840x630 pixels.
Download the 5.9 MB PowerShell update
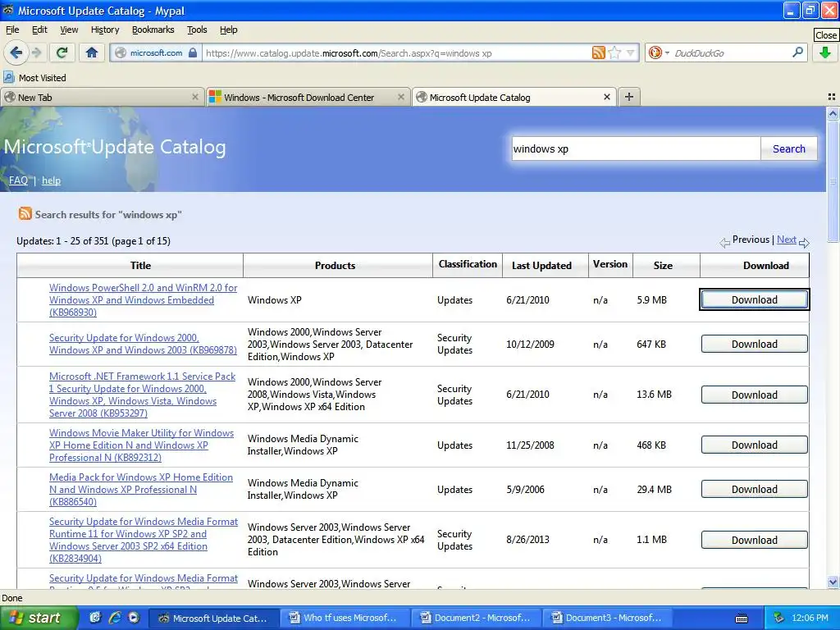click(755, 299)
